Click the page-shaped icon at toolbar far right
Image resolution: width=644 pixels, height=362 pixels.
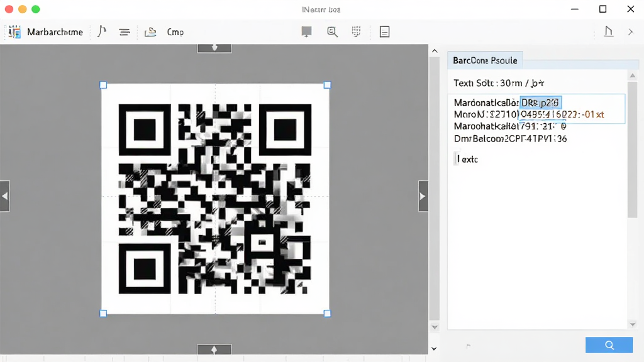coord(608,31)
